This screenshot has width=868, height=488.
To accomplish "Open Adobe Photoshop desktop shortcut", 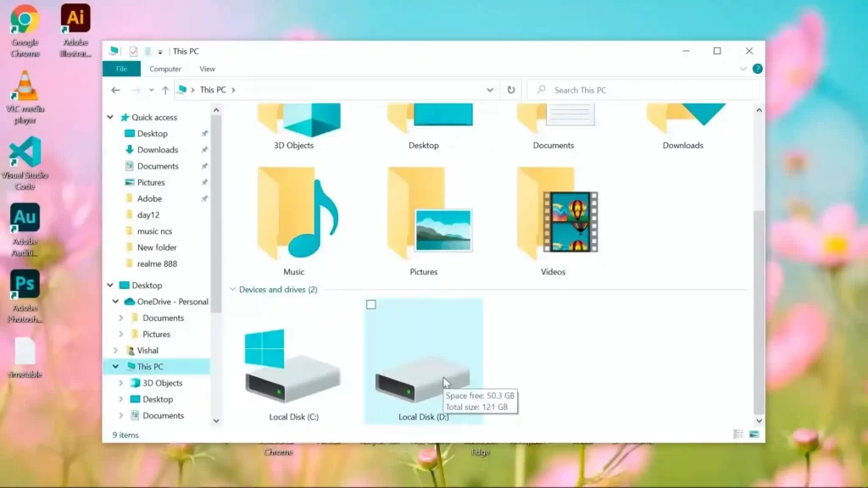I will point(25,297).
